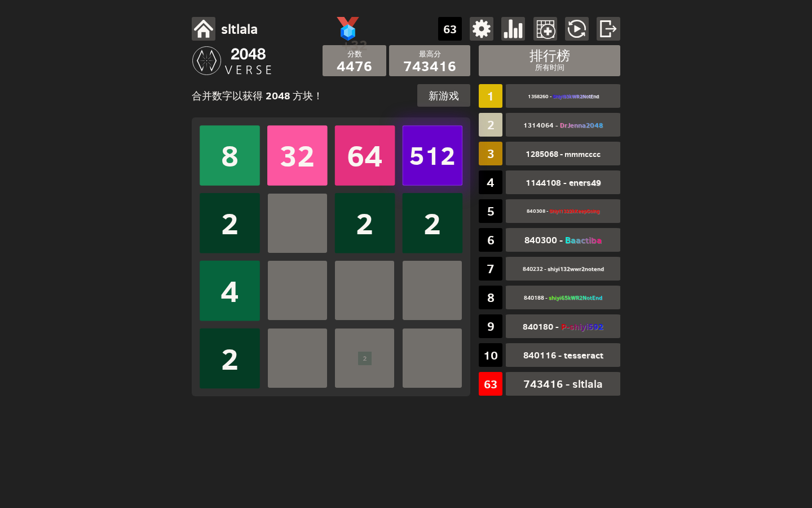This screenshot has width=812, height=508.
Task: Click the grid with plus icon
Action: pyautogui.click(x=545, y=29)
